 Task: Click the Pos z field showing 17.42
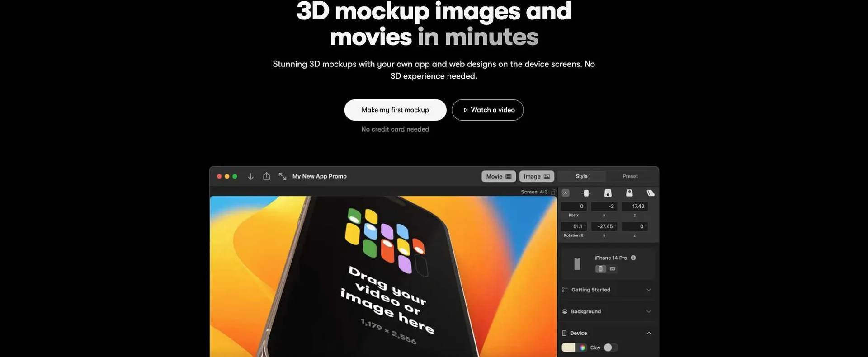[635, 207]
